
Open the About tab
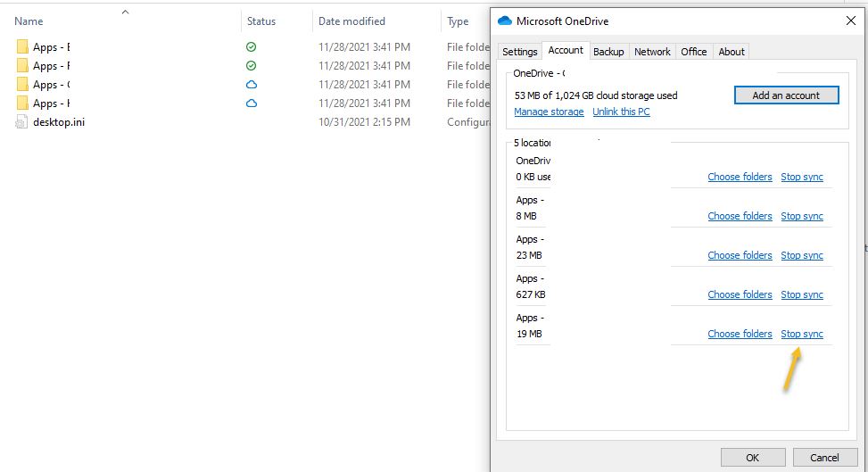coord(732,52)
